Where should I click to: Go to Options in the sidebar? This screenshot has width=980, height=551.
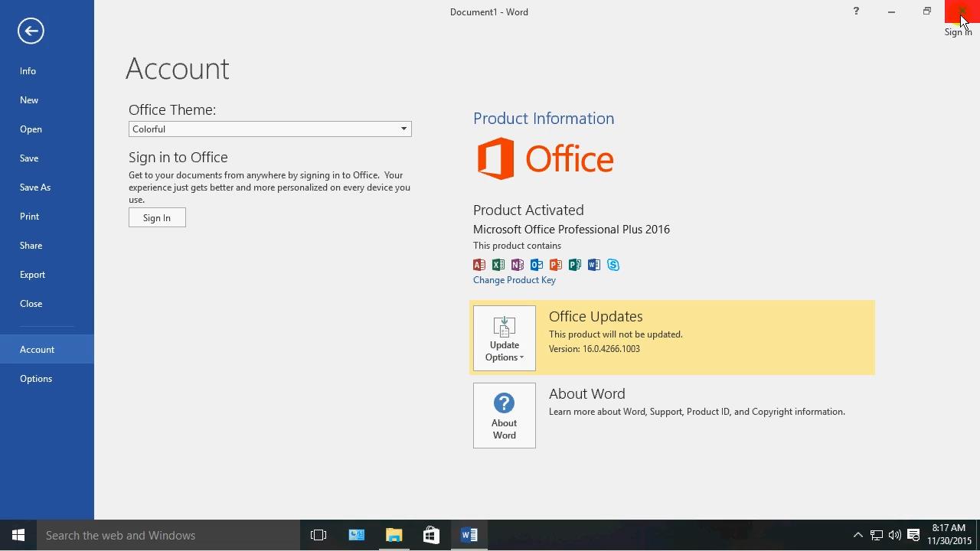[36, 378]
